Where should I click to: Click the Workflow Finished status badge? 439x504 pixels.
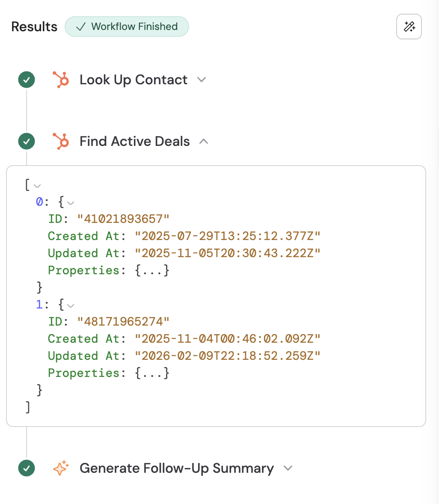[x=127, y=27]
